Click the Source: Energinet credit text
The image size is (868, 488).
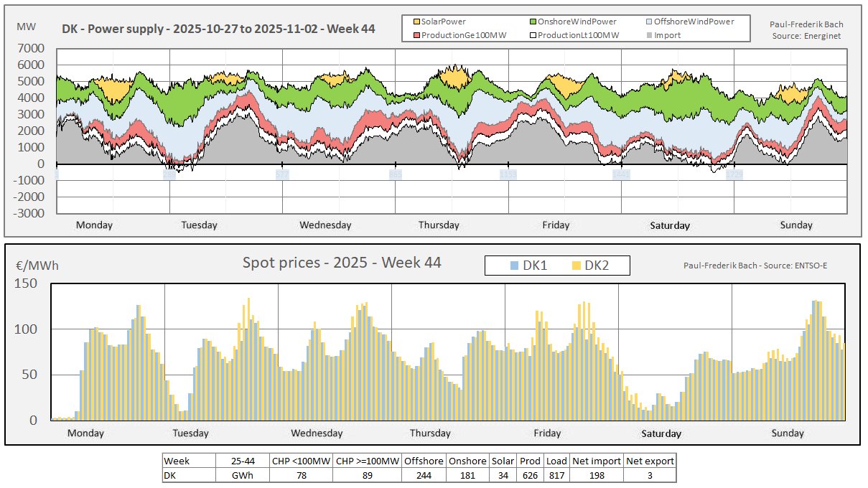pyautogui.click(x=807, y=35)
